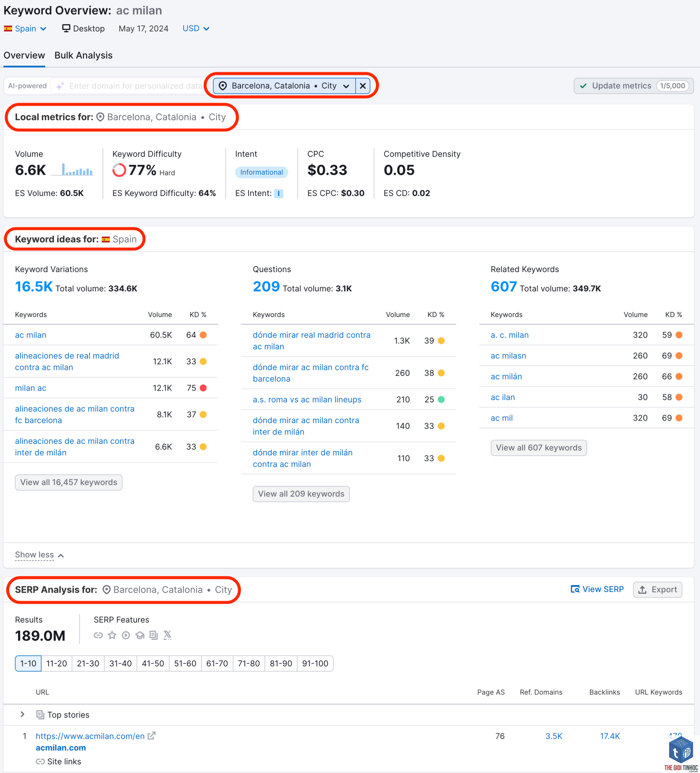Viewport: 700px width, 773px height.
Task: Open the 'ac milasn' related keyword
Action: click(508, 356)
